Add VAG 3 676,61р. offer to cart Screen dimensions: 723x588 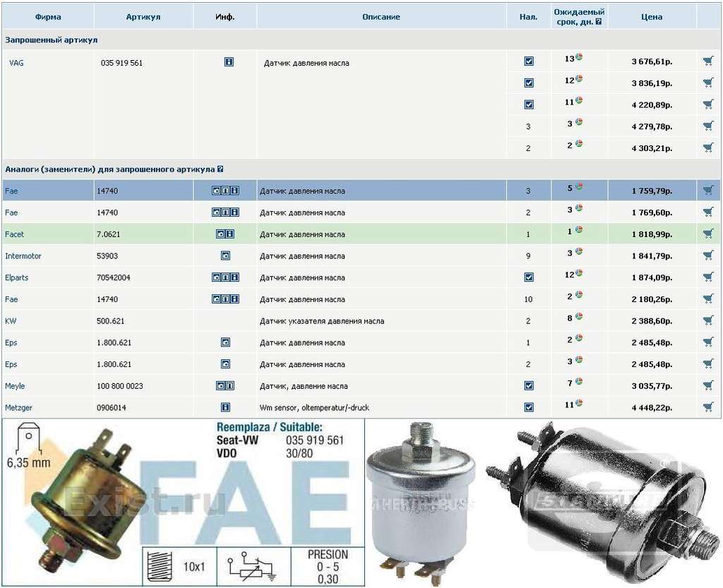pos(708,61)
